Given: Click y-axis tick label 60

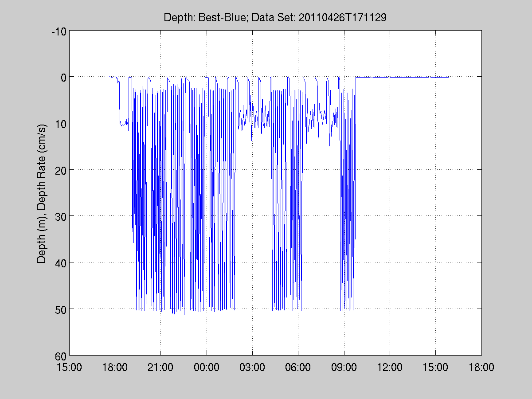Looking at the screenshot, I should (x=61, y=356).
